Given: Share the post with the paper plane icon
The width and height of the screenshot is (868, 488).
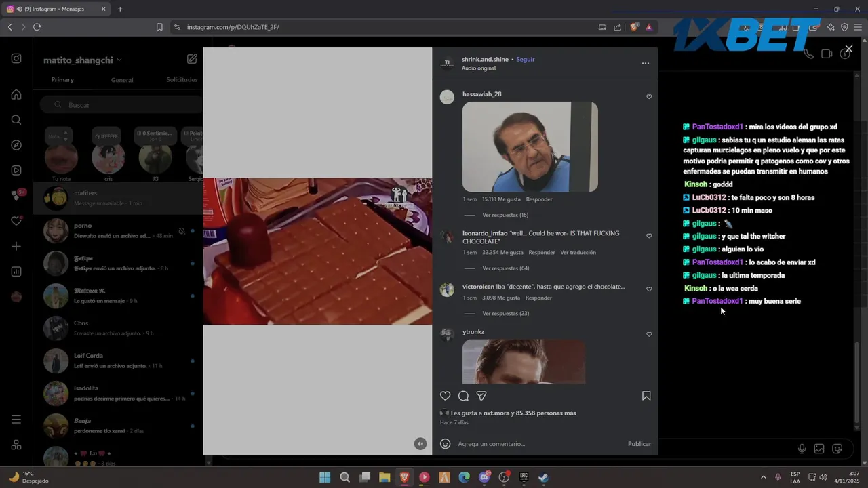Looking at the screenshot, I should coord(481,396).
